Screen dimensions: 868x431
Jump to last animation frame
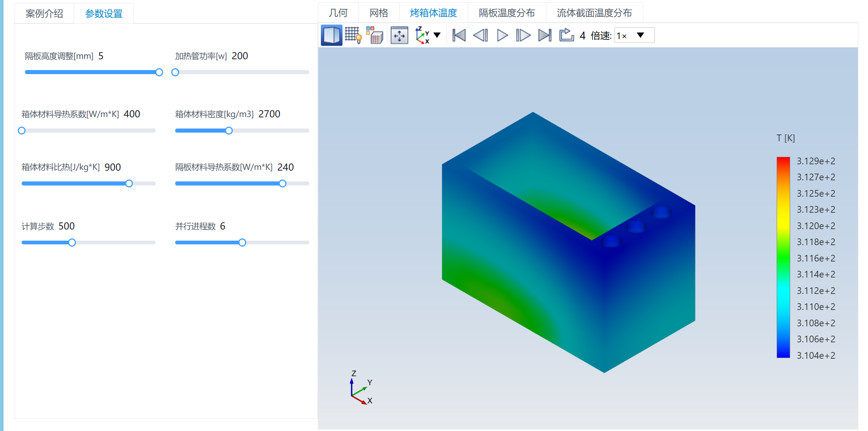point(545,35)
